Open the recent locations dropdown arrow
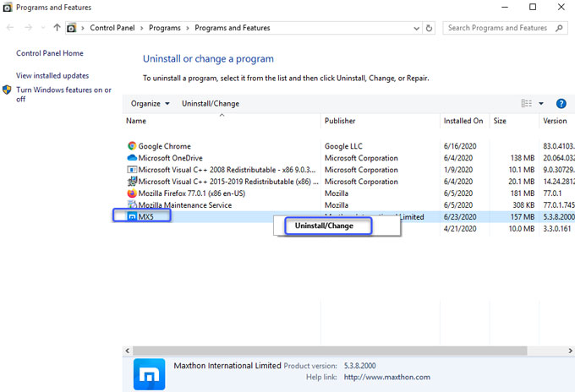 (x=43, y=28)
